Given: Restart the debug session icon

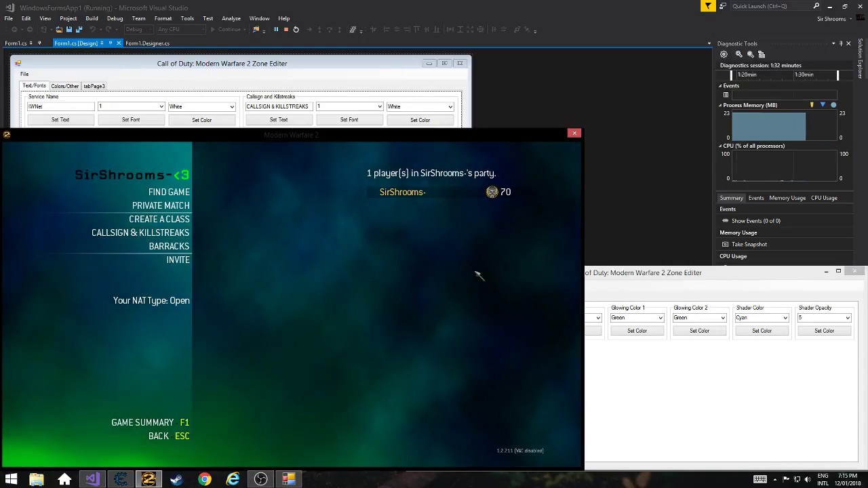Looking at the screenshot, I should (x=296, y=29).
